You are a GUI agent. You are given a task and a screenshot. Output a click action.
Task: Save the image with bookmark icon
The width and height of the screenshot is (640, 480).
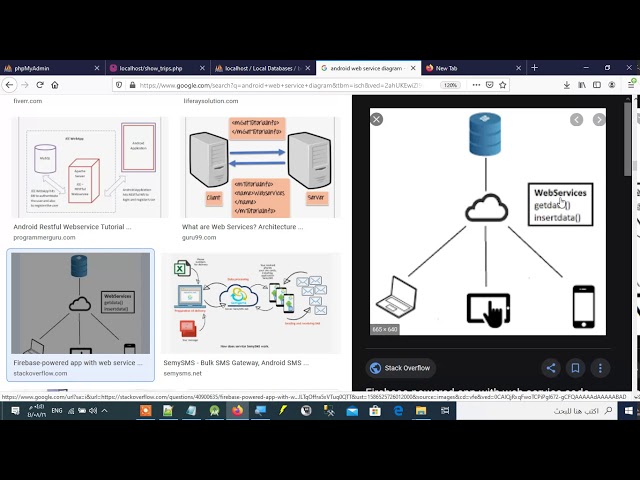pos(575,368)
